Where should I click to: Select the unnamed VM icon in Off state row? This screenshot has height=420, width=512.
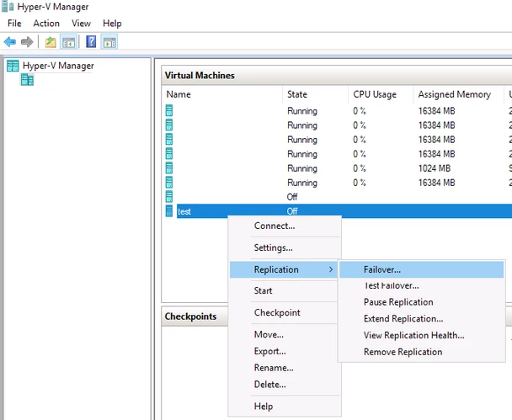[168, 197]
